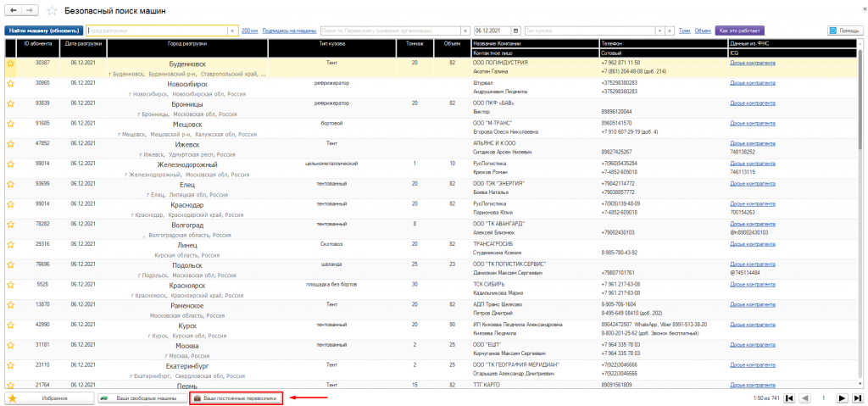Go to previous page of results
The image size is (868, 406).
(x=806, y=398)
